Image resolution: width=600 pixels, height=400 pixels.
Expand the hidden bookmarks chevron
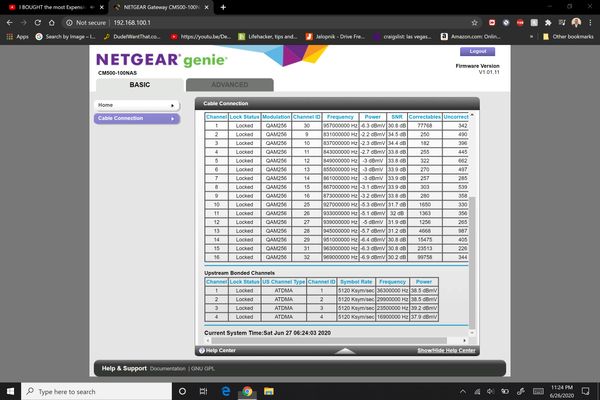pyautogui.click(x=531, y=37)
